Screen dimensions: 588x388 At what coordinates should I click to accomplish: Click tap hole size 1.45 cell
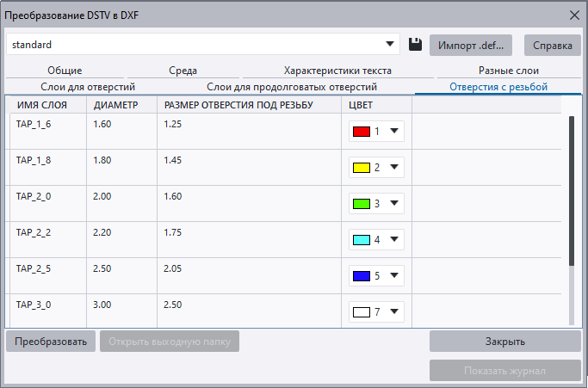[249, 167]
